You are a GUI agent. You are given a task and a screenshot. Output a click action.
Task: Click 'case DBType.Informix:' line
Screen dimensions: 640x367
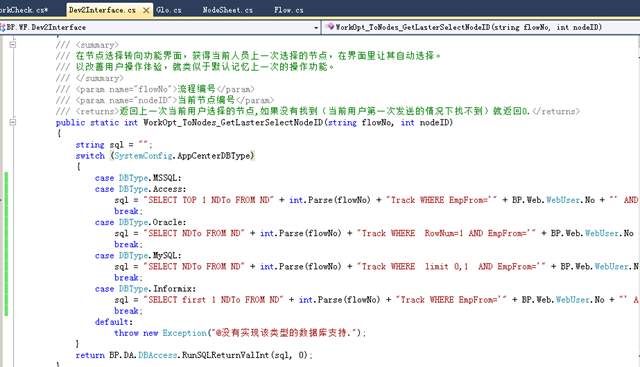(145, 289)
